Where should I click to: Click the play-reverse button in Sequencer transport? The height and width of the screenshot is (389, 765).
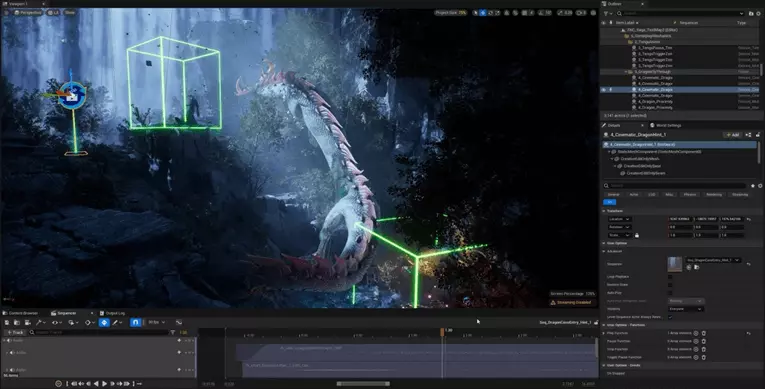(96, 384)
